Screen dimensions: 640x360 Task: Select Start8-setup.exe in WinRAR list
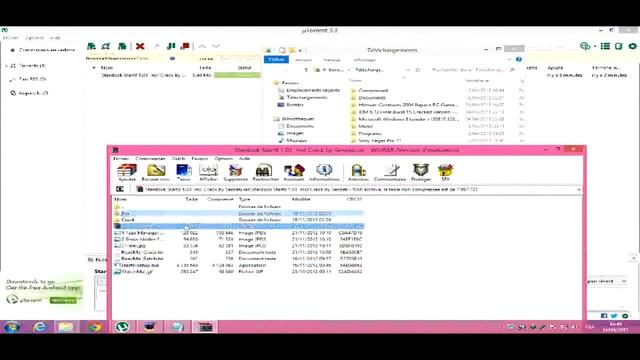140,265
